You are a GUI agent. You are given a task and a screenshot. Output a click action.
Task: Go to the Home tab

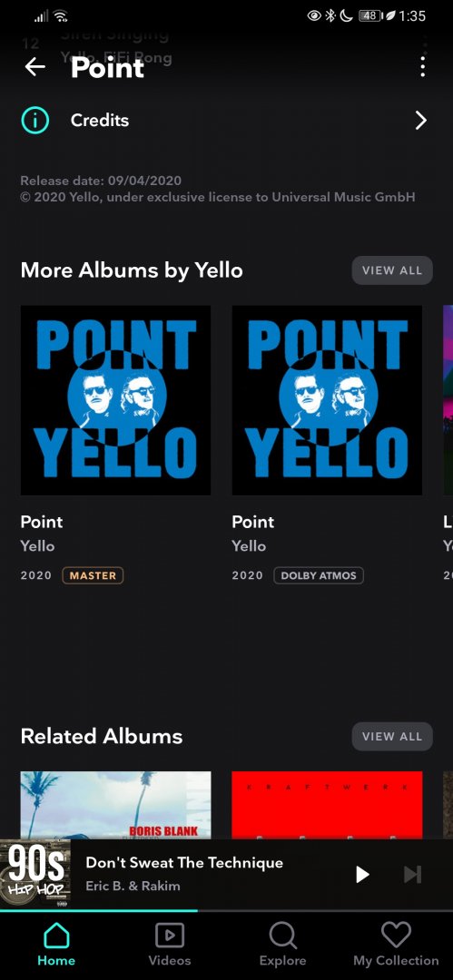[56, 945]
